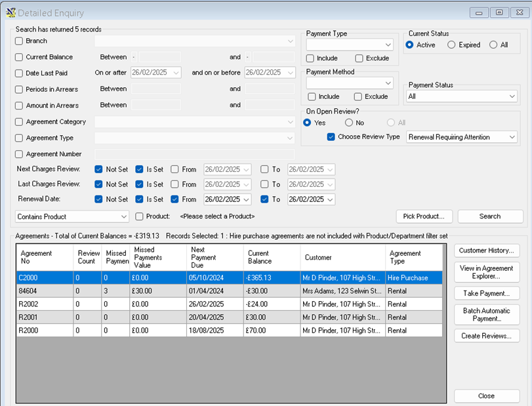Click the Create Reviews button
The height and width of the screenshot is (406, 532).
click(x=487, y=336)
